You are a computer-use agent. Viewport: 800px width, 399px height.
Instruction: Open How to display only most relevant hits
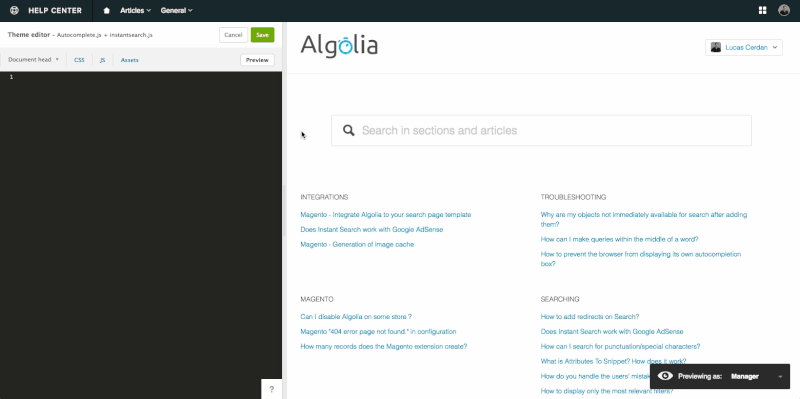(x=607, y=391)
